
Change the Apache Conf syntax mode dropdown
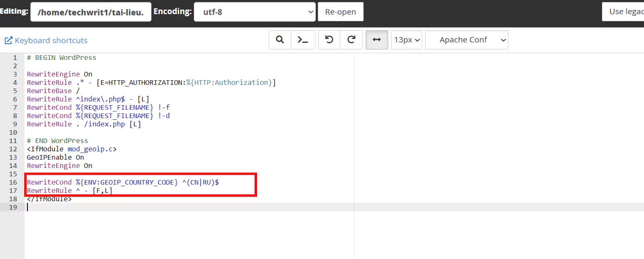[466, 40]
